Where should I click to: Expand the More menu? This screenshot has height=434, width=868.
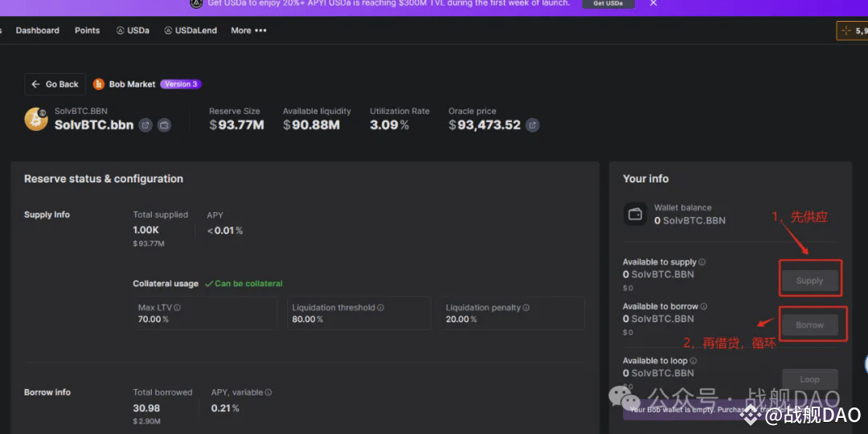(x=248, y=31)
